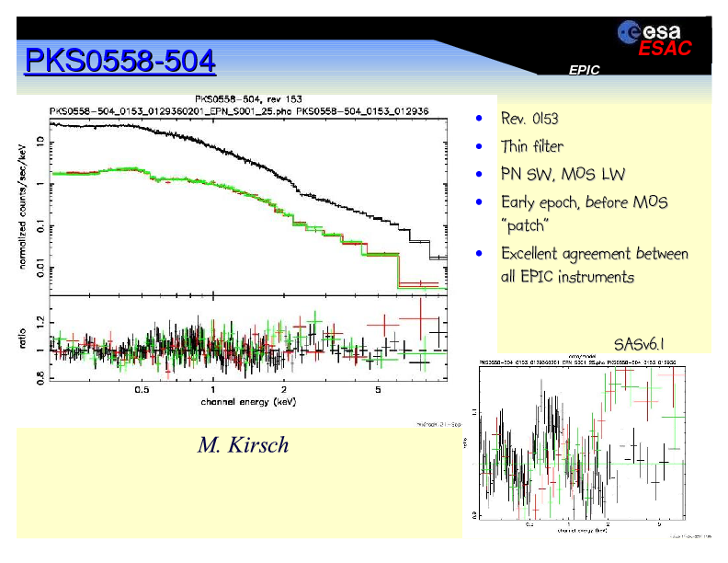This screenshot has height=563, width=728.
Task: Click the SASv6.1 label
Action: (x=638, y=344)
